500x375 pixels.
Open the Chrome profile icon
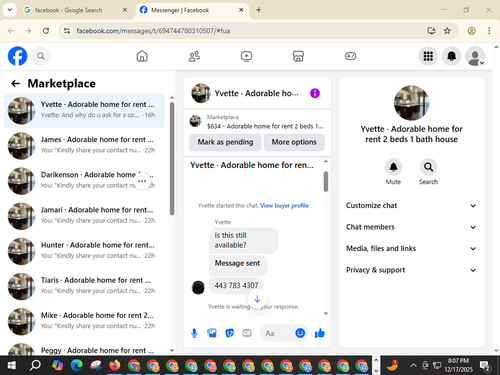pos(471,31)
